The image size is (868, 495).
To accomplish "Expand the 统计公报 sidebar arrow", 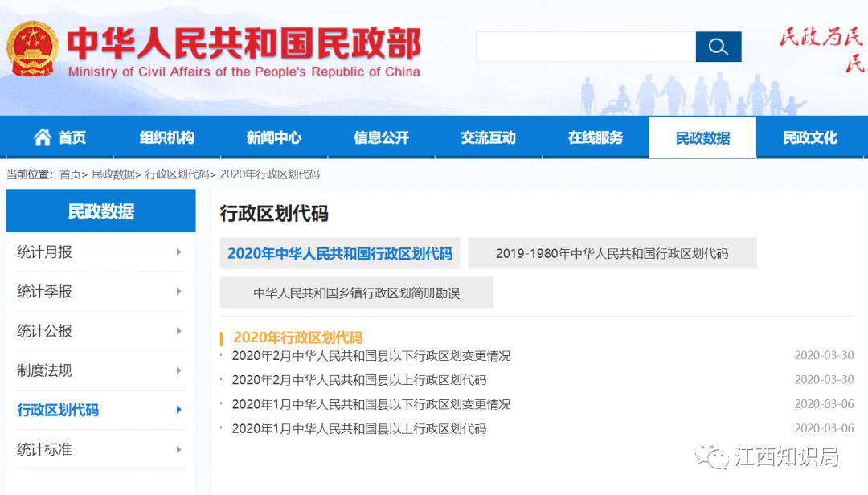I will [178, 331].
